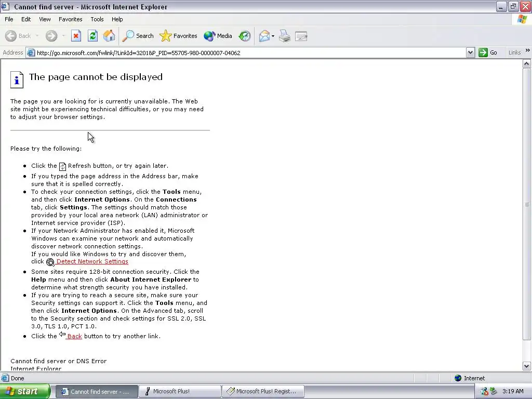Switch to Cannot find server taskbar button

(97, 391)
